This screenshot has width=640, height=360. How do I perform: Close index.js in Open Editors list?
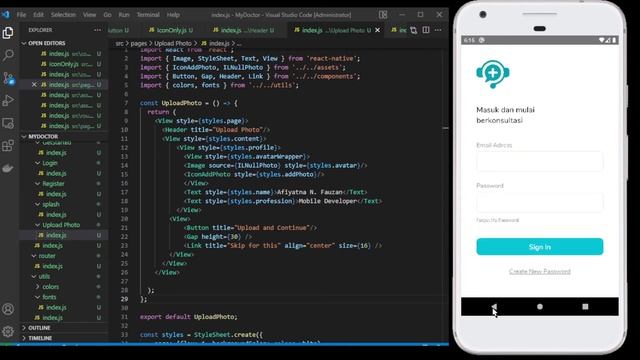pos(34,84)
